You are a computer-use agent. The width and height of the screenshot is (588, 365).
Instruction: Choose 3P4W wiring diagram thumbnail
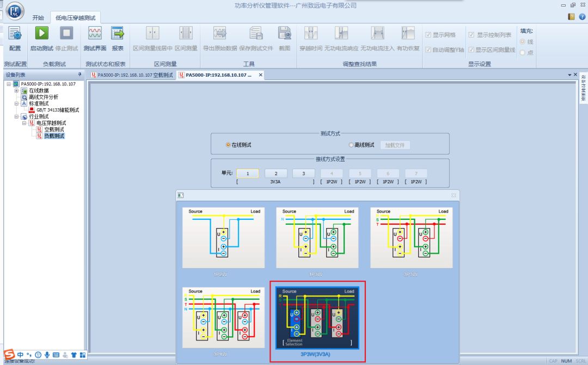(223, 318)
